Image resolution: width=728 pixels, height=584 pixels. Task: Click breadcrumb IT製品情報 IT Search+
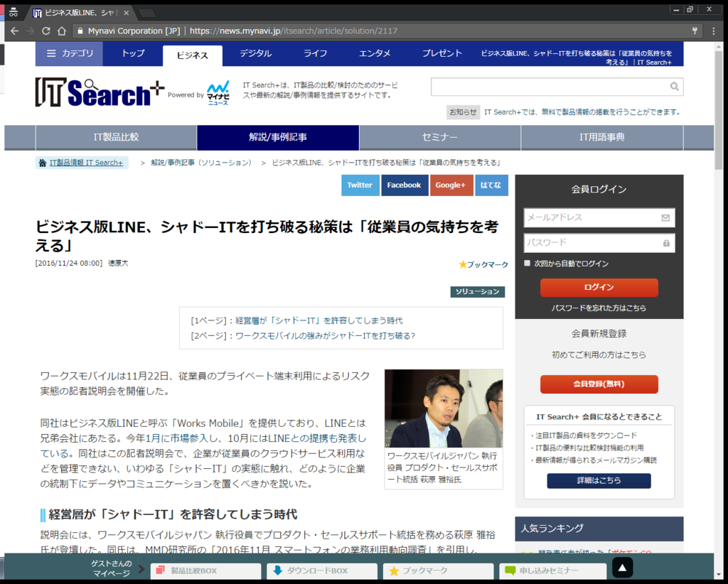[x=86, y=163]
